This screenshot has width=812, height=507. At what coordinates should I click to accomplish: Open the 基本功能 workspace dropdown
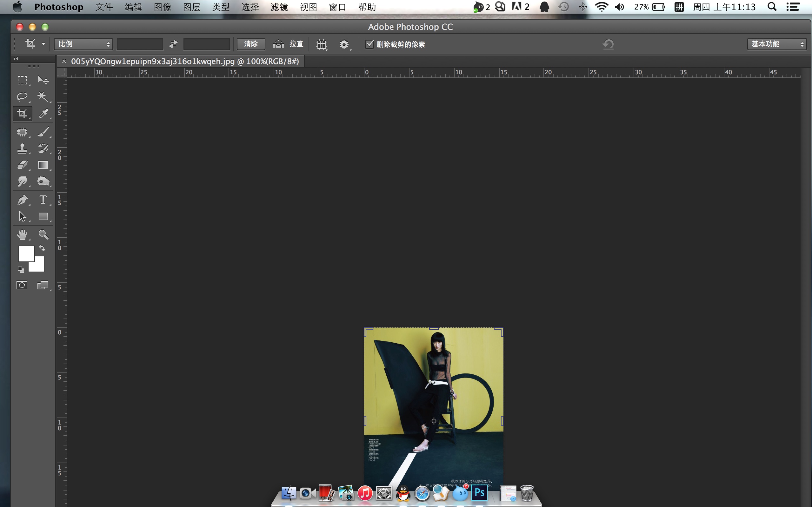click(x=776, y=44)
